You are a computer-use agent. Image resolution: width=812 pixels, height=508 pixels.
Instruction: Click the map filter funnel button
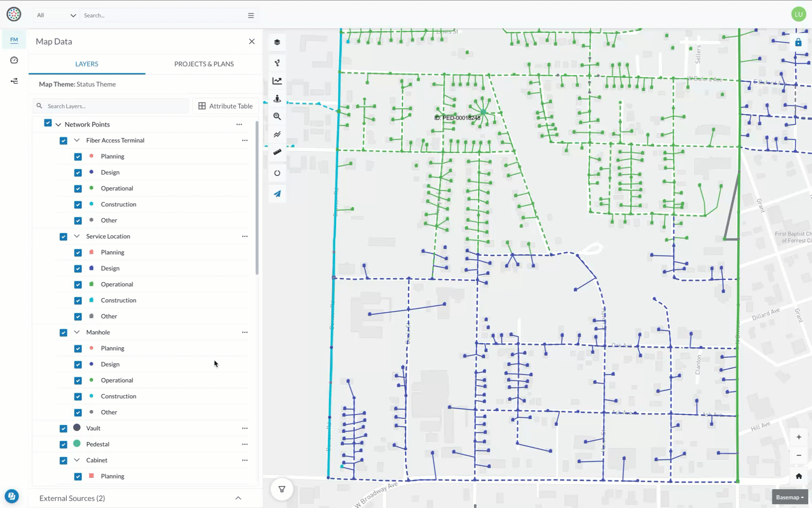[282, 489]
